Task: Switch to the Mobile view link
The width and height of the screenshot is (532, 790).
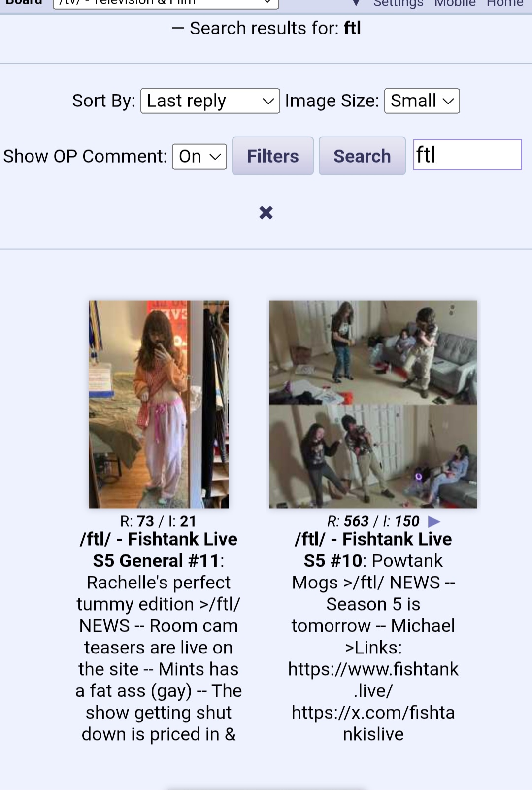Action: (x=455, y=3)
